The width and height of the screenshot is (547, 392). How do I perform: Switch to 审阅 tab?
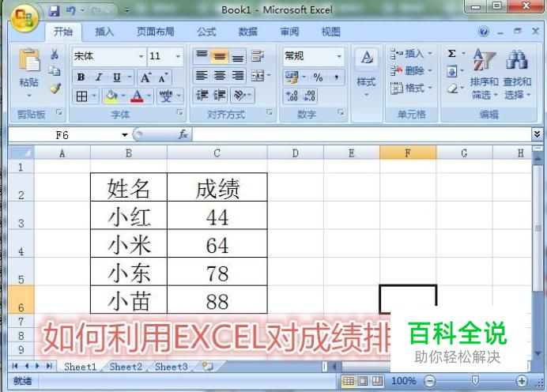[289, 32]
